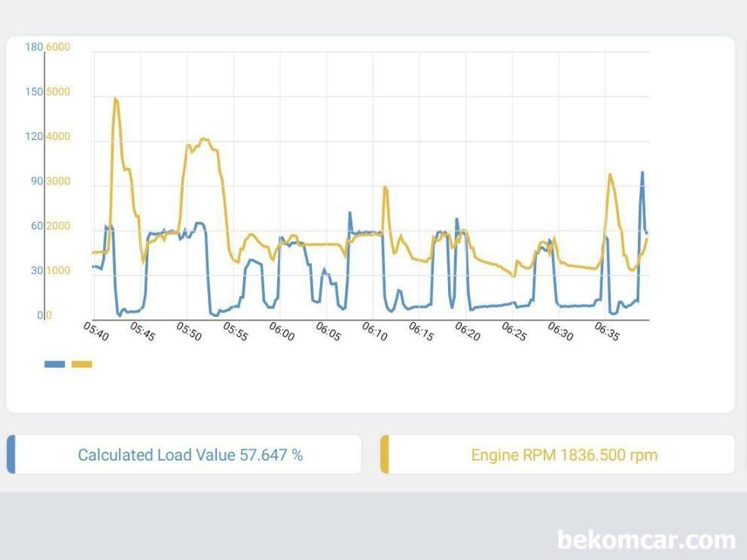Viewport: 747px width, 560px height.
Task: Click the 06:00 time label on the x-axis
Action: [x=282, y=332]
